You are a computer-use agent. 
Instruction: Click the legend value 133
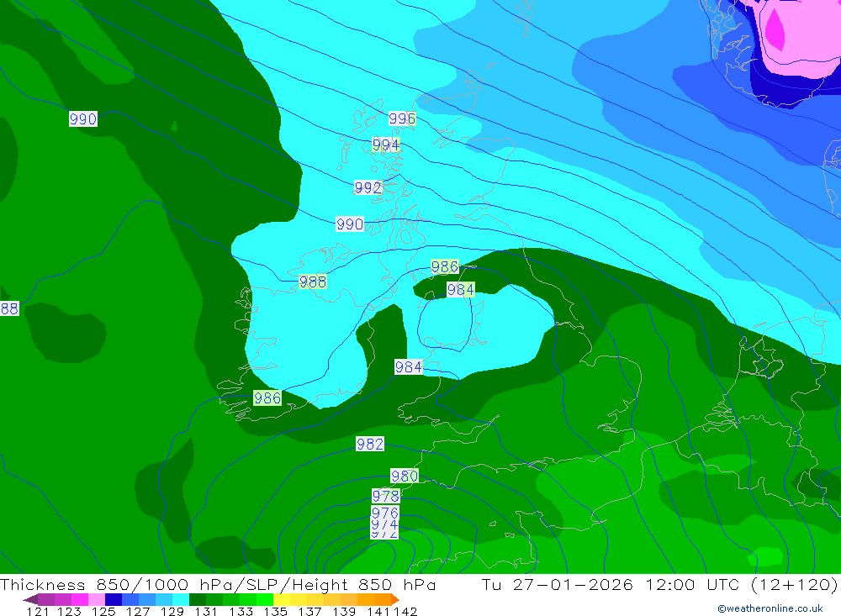(x=241, y=612)
